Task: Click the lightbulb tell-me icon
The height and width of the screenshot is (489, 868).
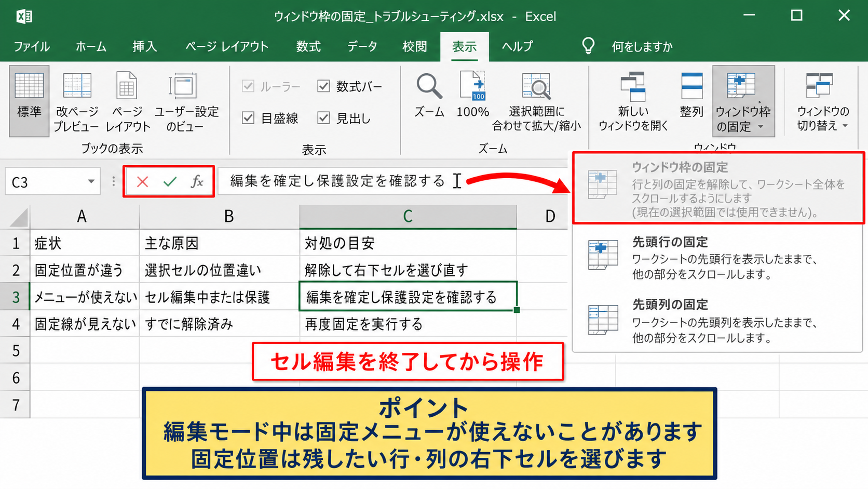Action: [x=588, y=46]
